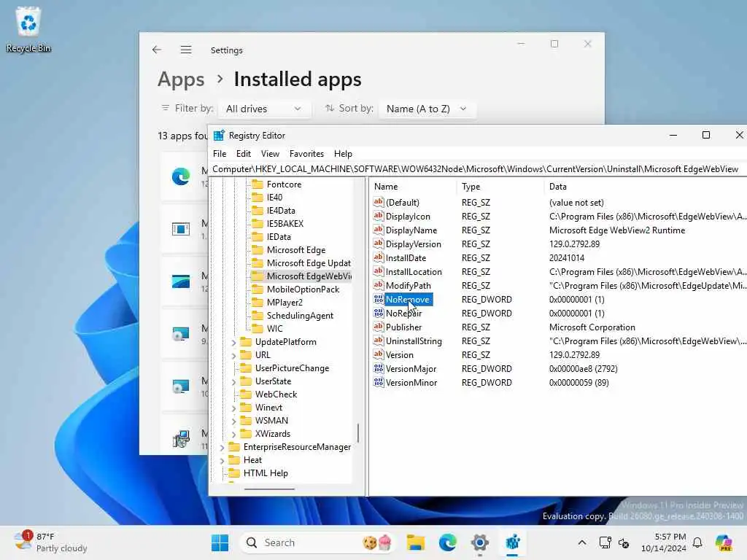Screen dimensions: 747x560
Task: Click the Registry Editor title icon
Action: click(x=219, y=135)
